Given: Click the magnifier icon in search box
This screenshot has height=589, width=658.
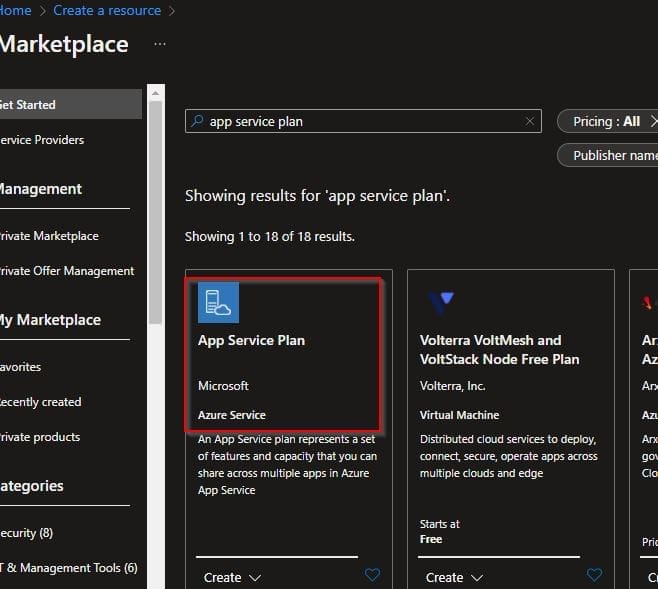Looking at the screenshot, I should 197,121.
